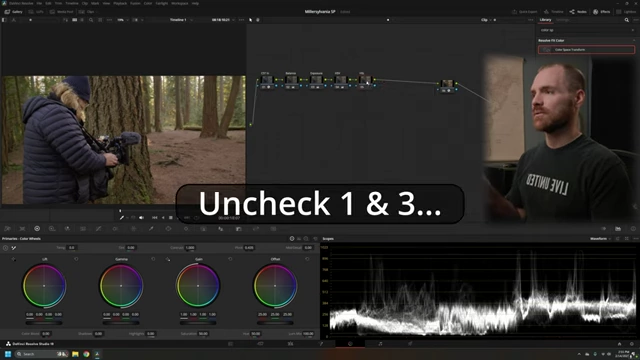Stop playback in the viewer
The image size is (640, 360).
[x=171, y=218]
